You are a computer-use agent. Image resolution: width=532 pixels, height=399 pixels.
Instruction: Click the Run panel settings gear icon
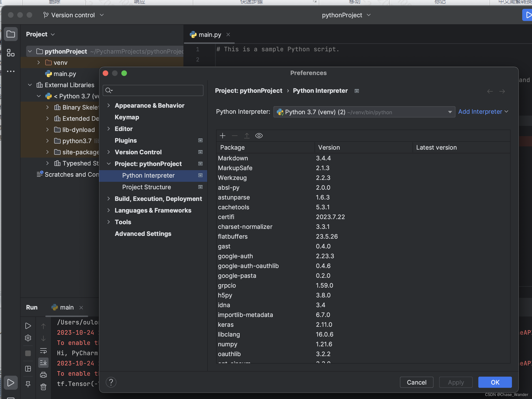(x=28, y=338)
